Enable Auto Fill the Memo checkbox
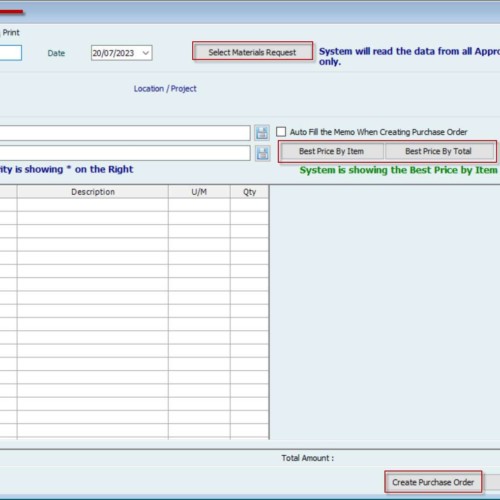 (281, 132)
